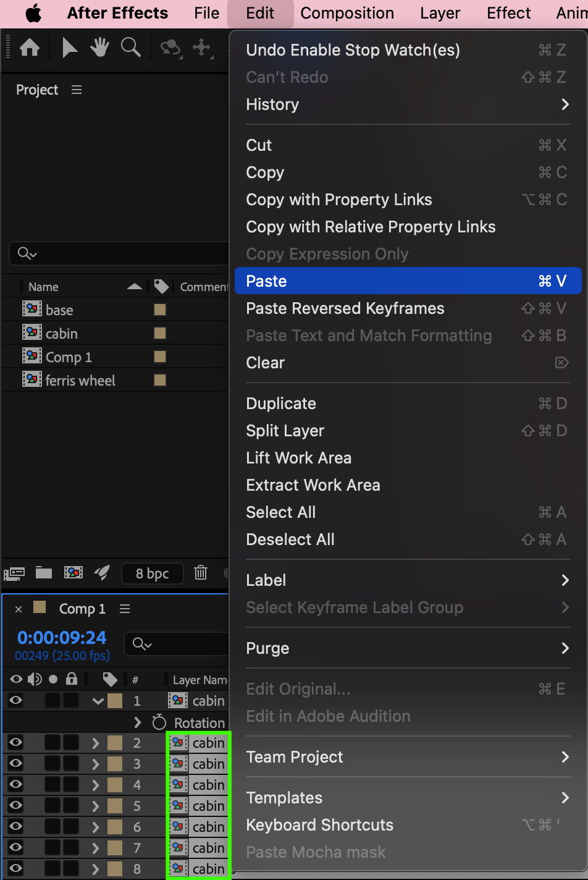Viewport: 588px width, 880px height.
Task: Click the label color swatch for base
Action: [x=160, y=310]
